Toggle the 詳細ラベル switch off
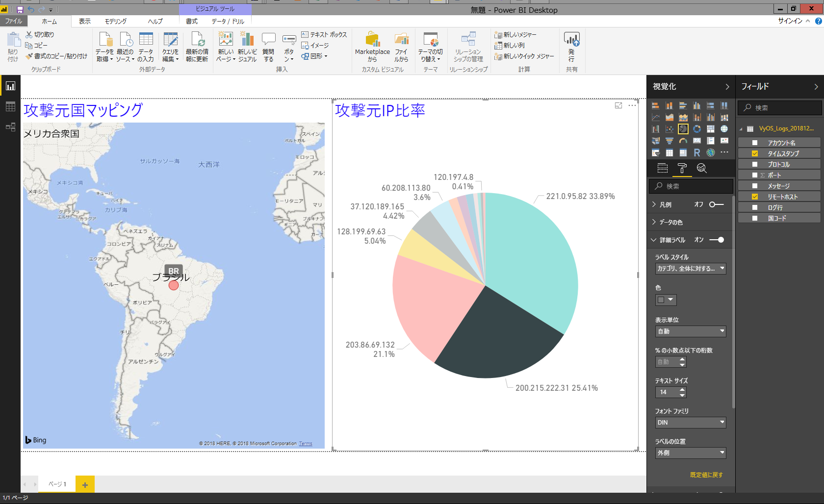824x504 pixels. [717, 240]
